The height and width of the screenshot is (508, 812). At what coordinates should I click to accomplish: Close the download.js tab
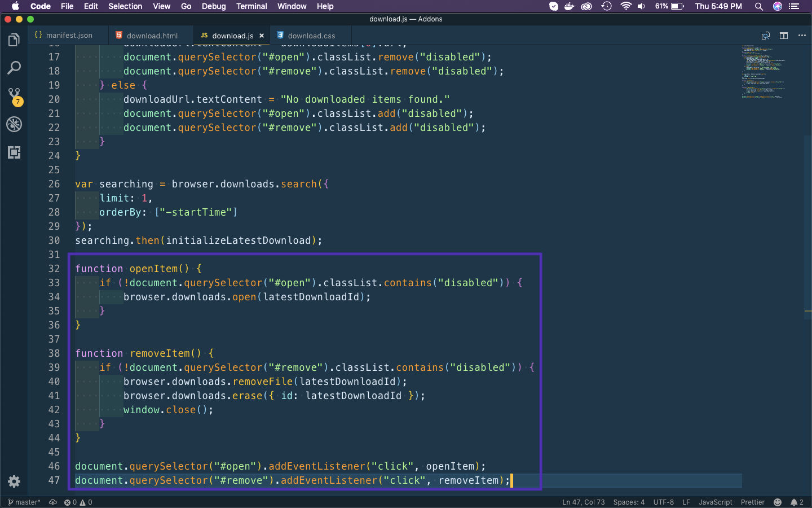coord(262,36)
